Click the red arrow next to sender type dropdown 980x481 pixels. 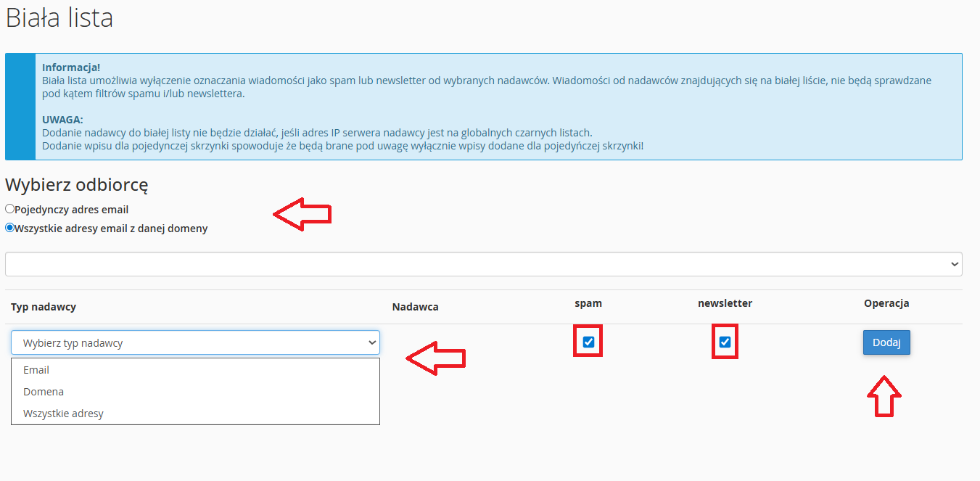[x=435, y=358]
